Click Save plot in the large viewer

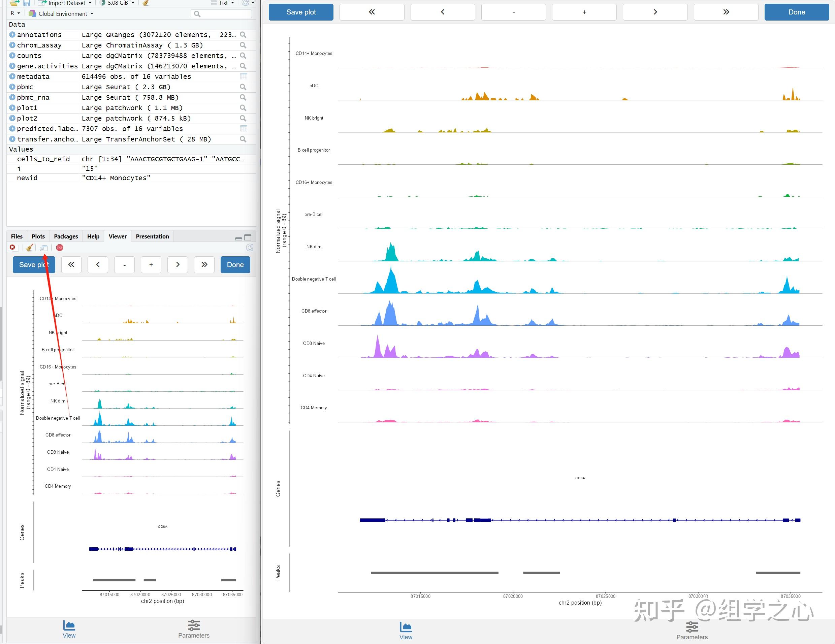click(301, 12)
